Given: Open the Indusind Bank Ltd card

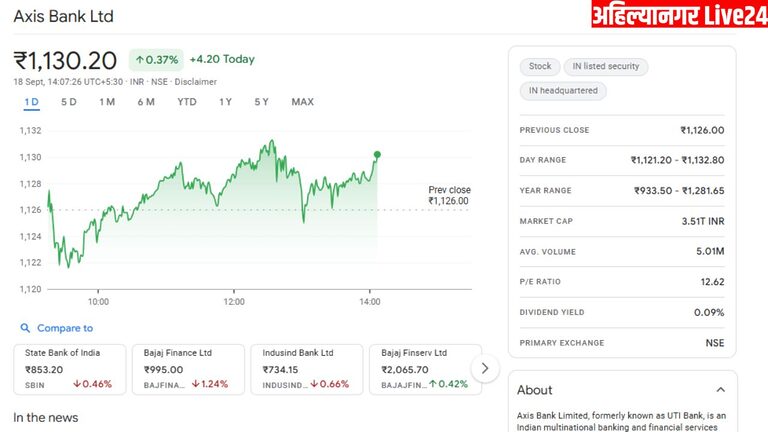Looking at the screenshot, I should click(306, 368).
